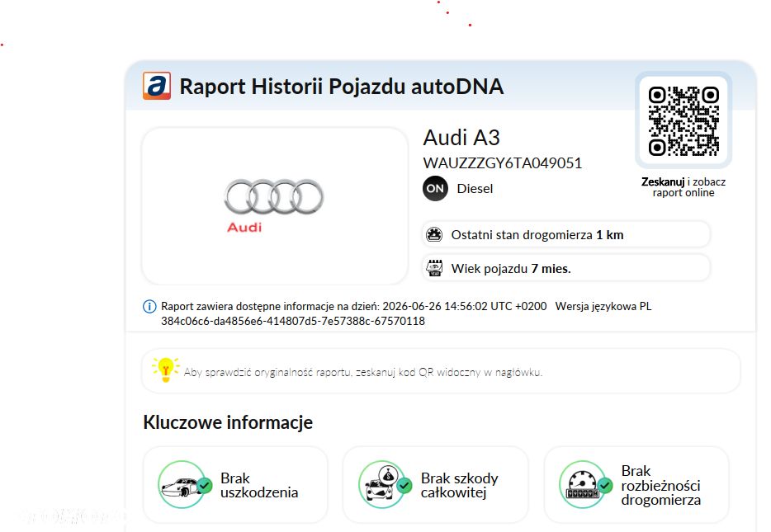Click the QR originality tip text
The height and width of the screenshot is (532, 771).
[363, 372]
